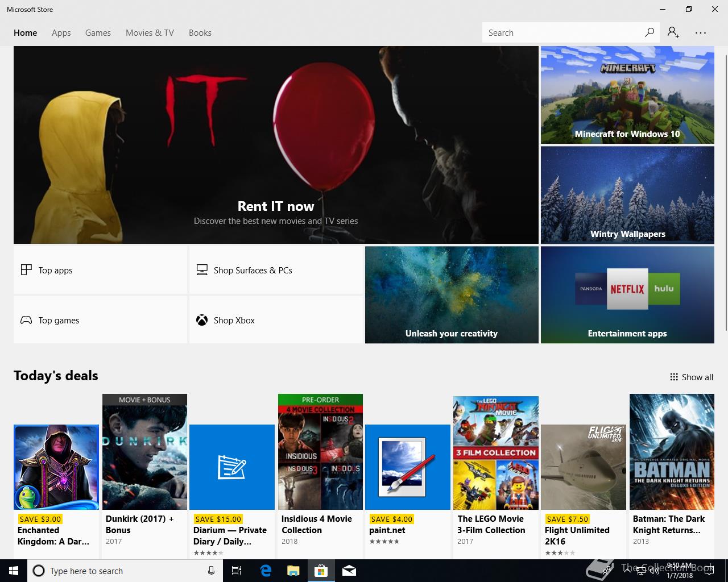Open File Explorer from taskbar
The width and height of the screenshot is (728, 582).
point(293,571)
